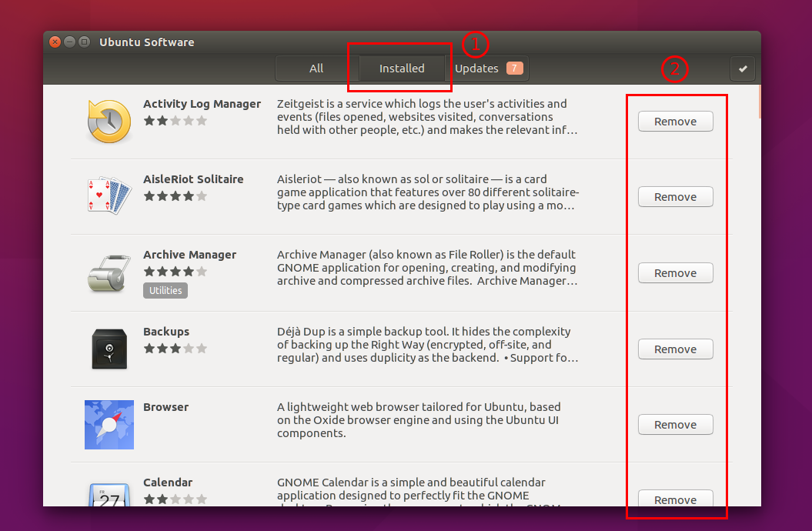This screenshot has width=812, height=531.
Task: Click the Archive Manager star rating
Action: 175,271
